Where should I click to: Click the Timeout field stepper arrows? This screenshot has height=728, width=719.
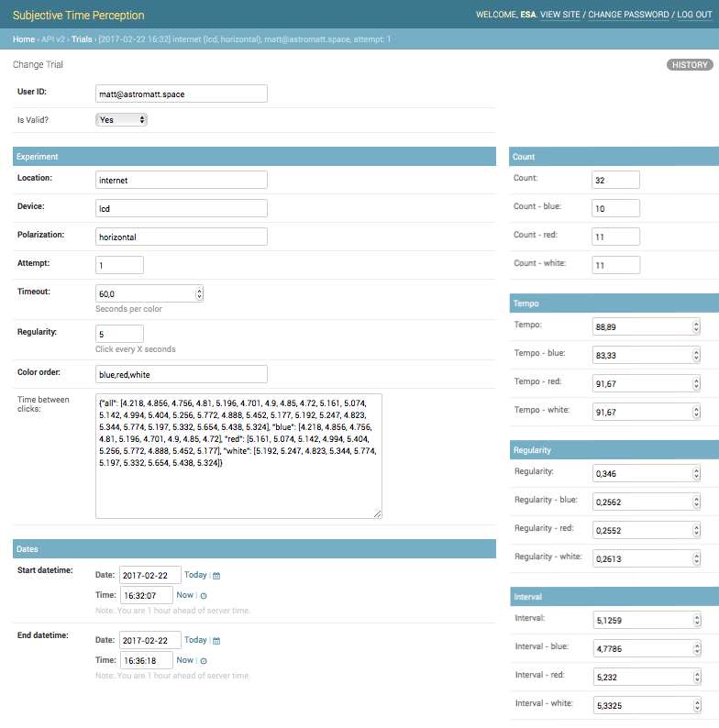coord(198,293)
